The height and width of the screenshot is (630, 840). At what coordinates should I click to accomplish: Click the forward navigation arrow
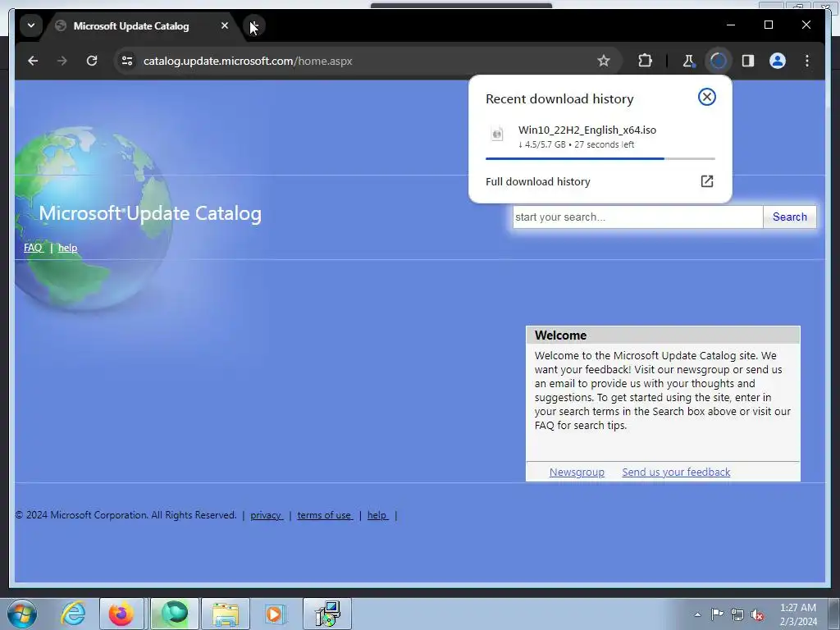pyautogui.click(x=62, y=61)
